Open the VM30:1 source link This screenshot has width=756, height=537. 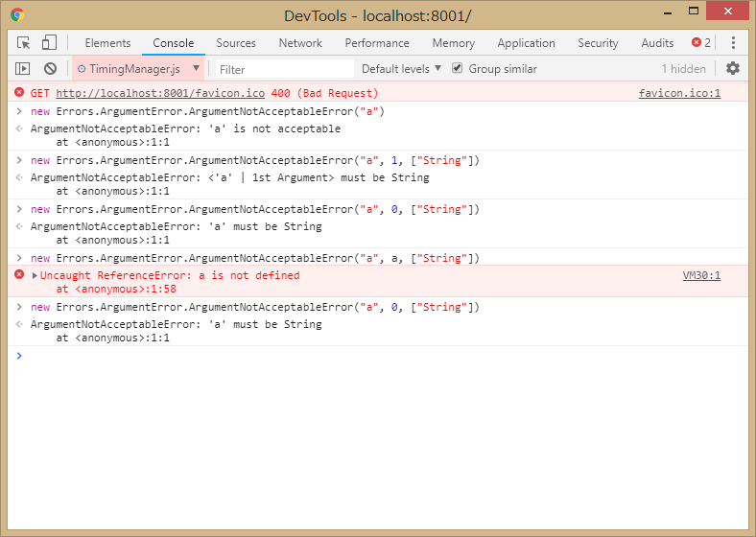(701, 275)
